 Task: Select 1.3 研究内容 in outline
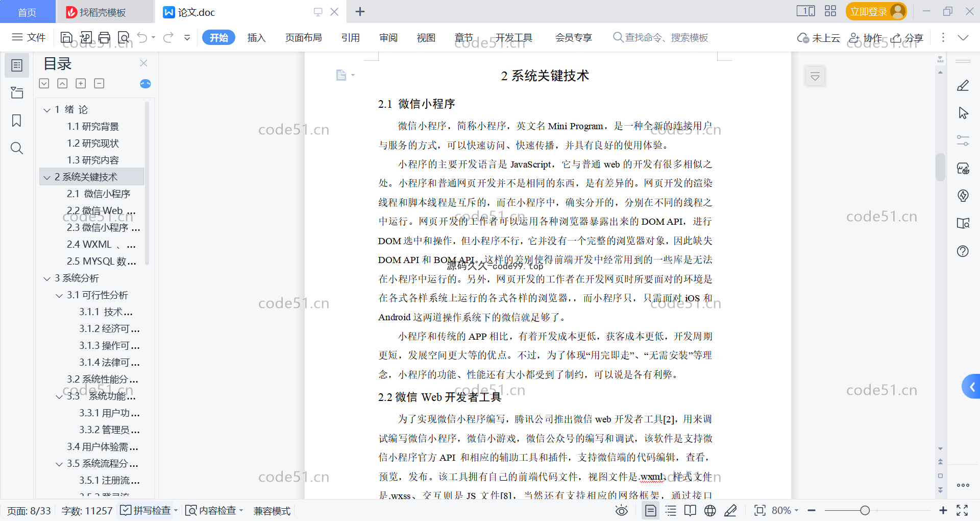pos(93,160)
